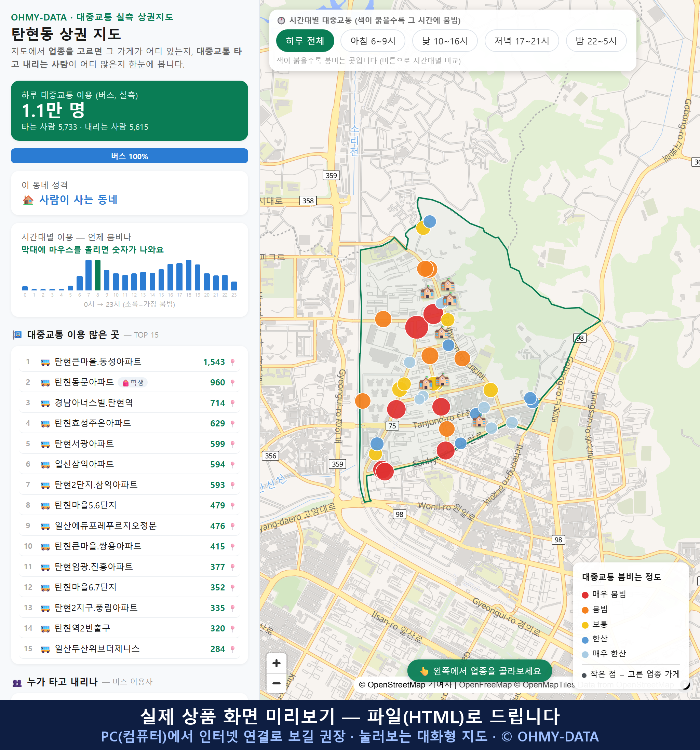This screenshot has height=750, width=700.
Task: Open the 탄현동문아파트 list row
Action: click(129, 382)
